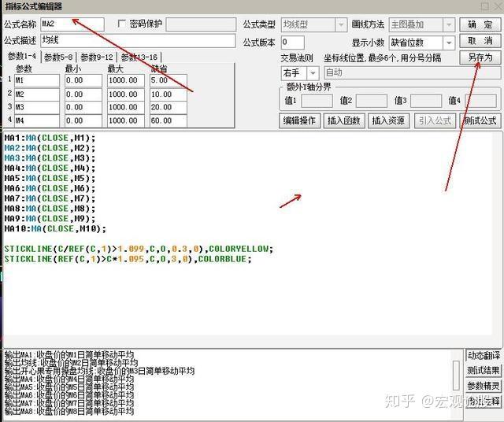Image resolution: width=504 pixels, height=422 pixels.
Task: Click the 值3 input field
Action: point(426,101)
